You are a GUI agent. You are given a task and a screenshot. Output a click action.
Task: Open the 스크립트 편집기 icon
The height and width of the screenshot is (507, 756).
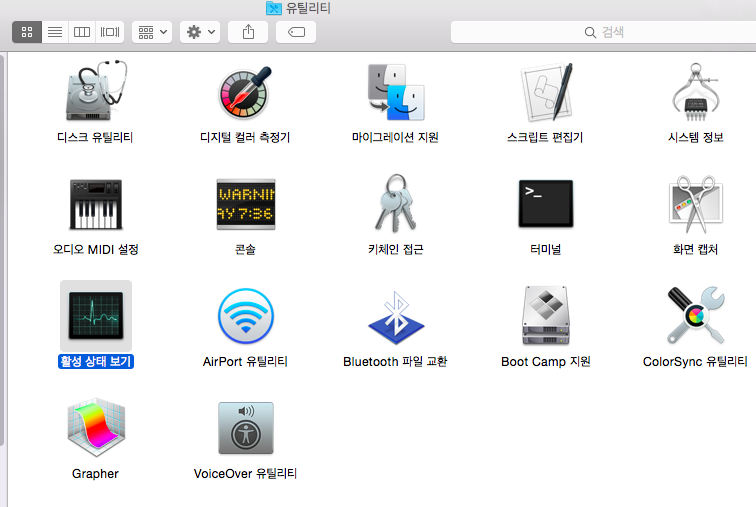(x=545, y=94)
